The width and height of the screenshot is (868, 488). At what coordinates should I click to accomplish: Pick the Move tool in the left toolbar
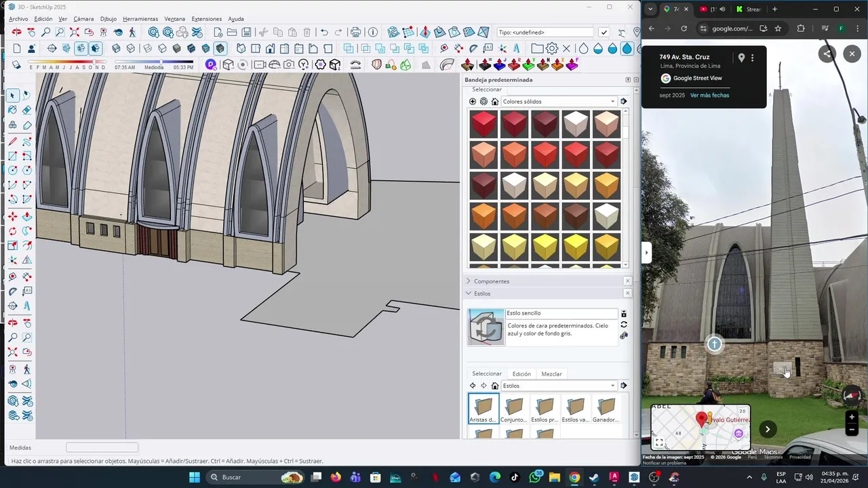tap(12, 216)
